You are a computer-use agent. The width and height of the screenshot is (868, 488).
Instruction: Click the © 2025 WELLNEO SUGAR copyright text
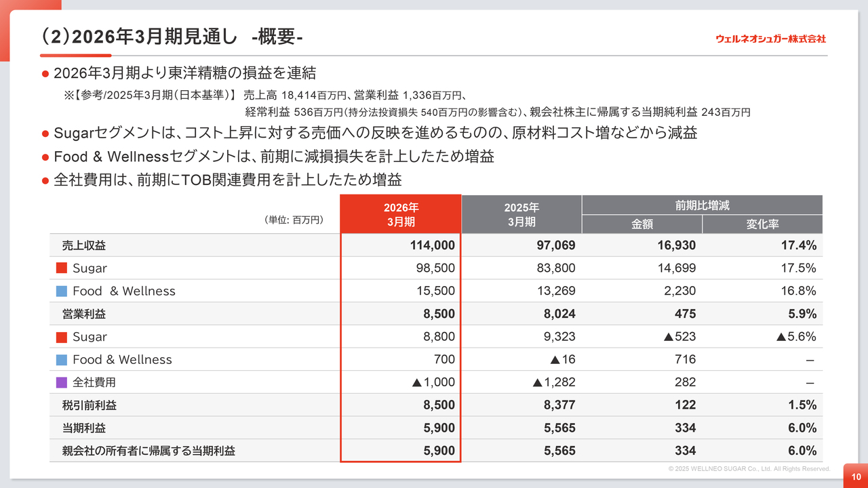(749, 469)
